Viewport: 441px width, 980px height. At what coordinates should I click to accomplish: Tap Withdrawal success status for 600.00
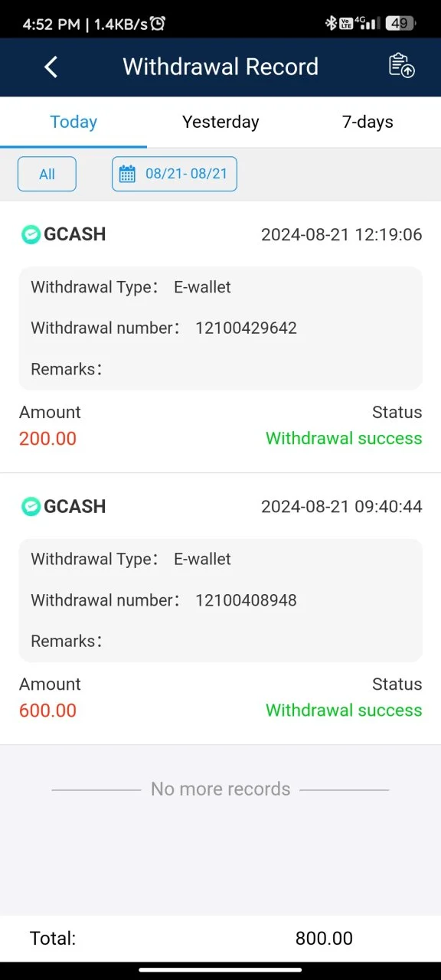tap(344, 710)
